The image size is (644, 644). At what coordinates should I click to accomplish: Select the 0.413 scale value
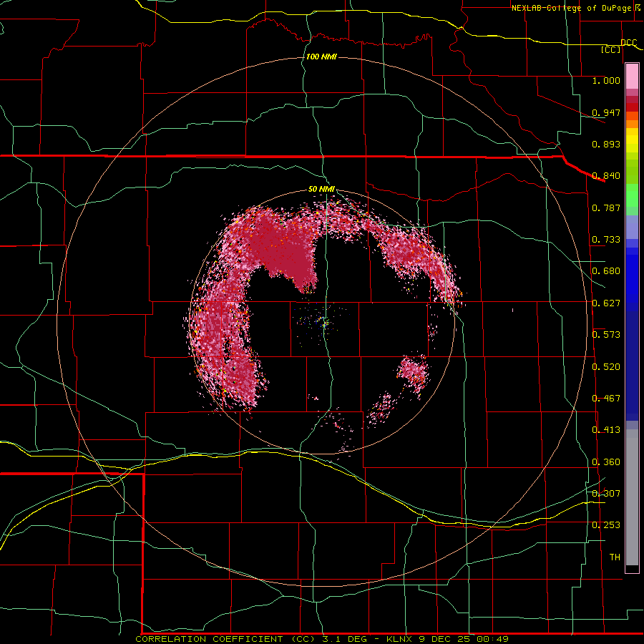[606, 430]
